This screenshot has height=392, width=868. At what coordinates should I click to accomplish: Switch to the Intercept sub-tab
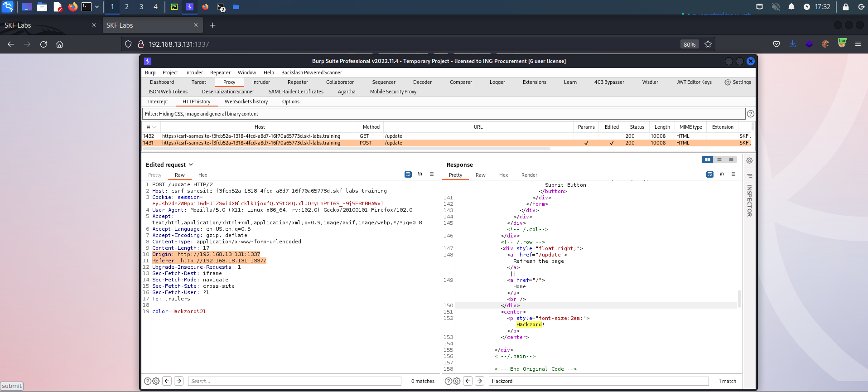click(x=158, y=102)
